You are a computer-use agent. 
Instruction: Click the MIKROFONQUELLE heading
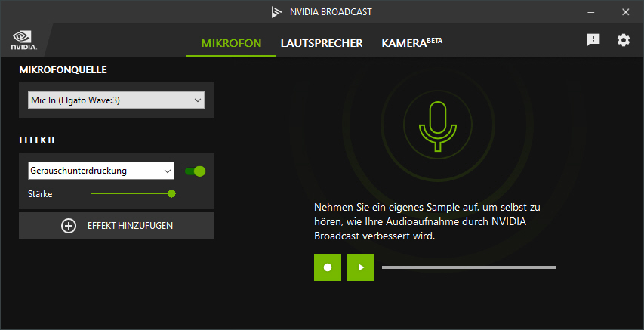point(63,70)
